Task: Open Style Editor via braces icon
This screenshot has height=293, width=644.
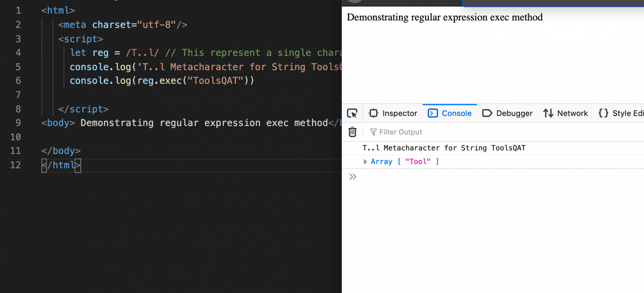Action: click(x=603, y=114)
